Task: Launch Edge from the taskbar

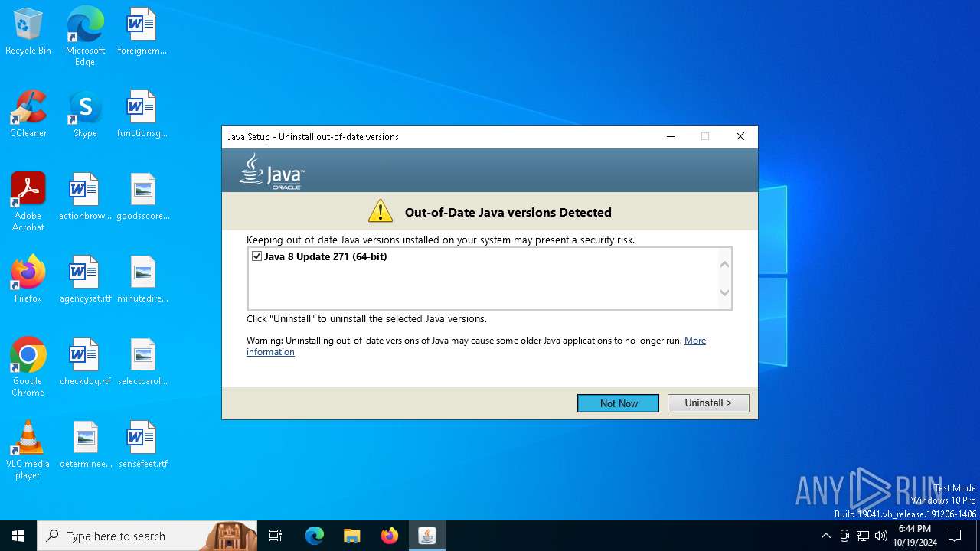Action: click(x=315, y=536)
